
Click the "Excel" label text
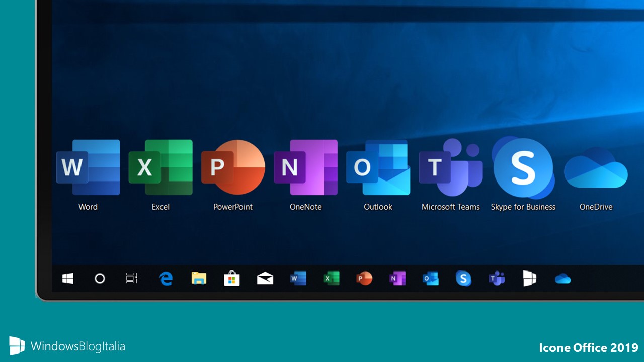160,207
